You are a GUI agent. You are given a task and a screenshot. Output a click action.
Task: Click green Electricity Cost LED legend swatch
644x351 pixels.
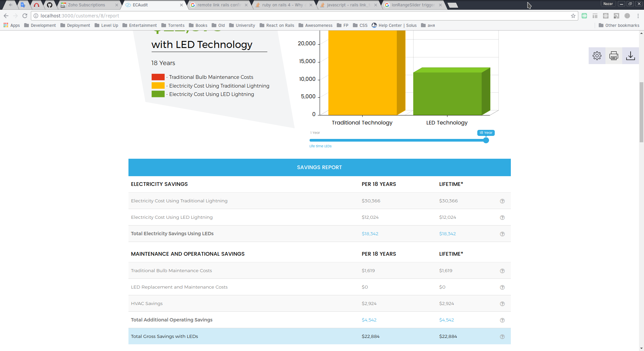click(158, 94)
